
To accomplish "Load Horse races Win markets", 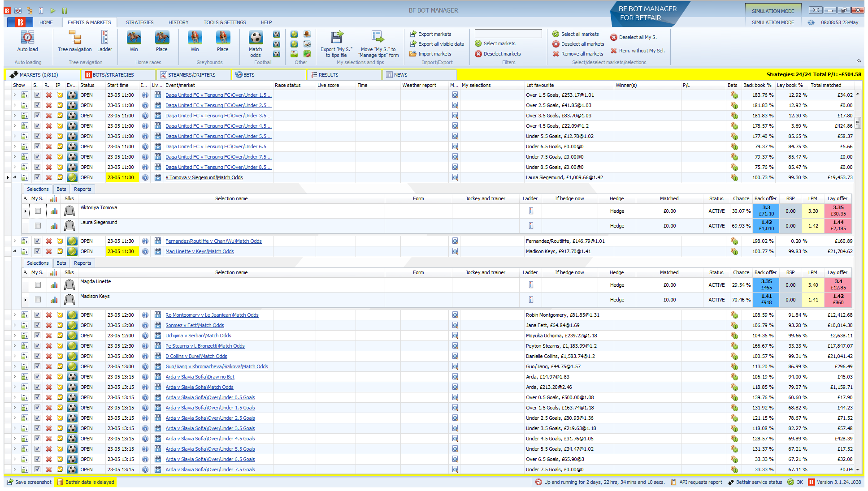I will coord(134,42).
